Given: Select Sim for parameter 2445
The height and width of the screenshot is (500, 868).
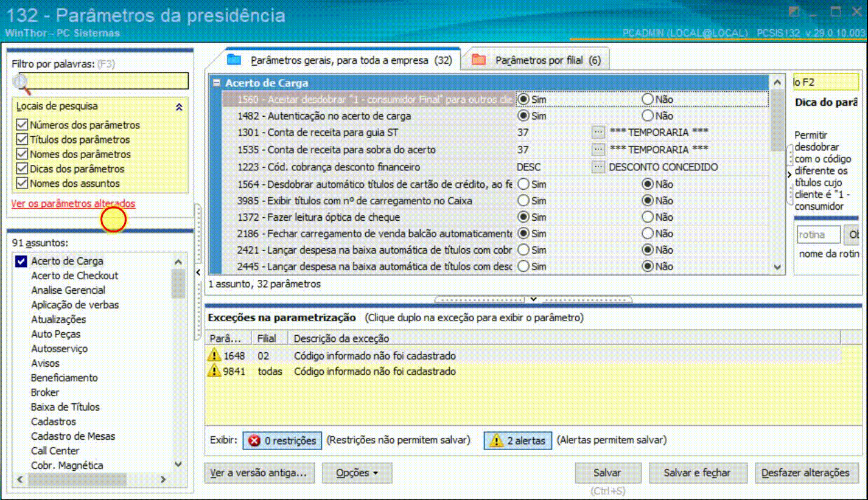Looking at the screenshot, I should (523, 266).
